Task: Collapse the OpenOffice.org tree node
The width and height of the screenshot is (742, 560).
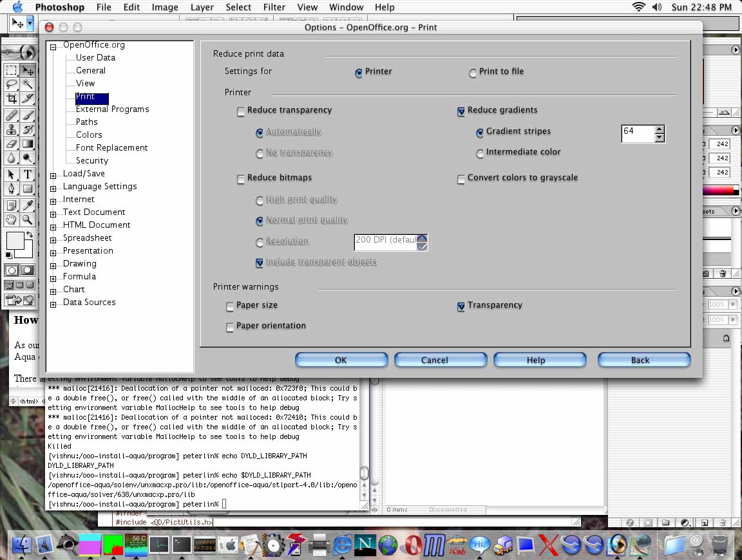Action: (53, 47)
